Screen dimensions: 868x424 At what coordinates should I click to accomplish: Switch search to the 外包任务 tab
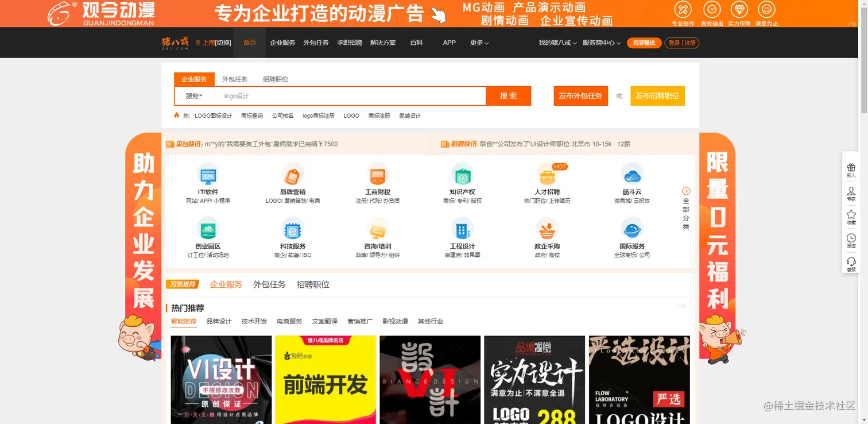(235, 79)
